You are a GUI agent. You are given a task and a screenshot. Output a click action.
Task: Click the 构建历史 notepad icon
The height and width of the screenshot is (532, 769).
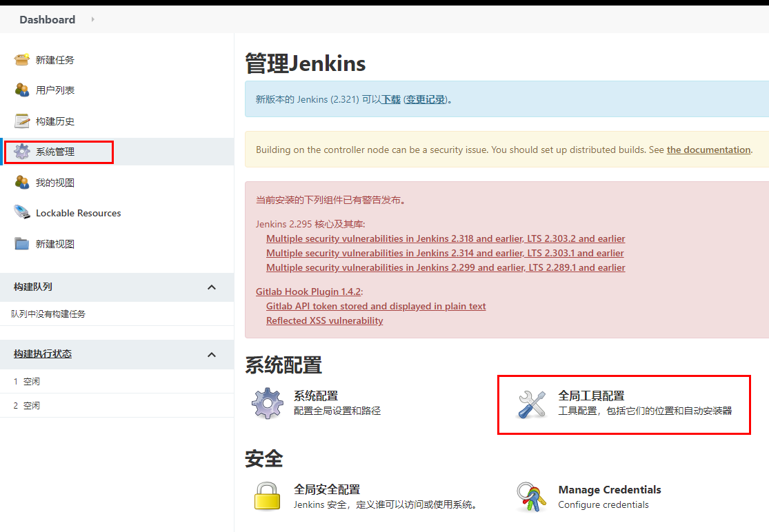pyautogui.click(x=22, y=121)
